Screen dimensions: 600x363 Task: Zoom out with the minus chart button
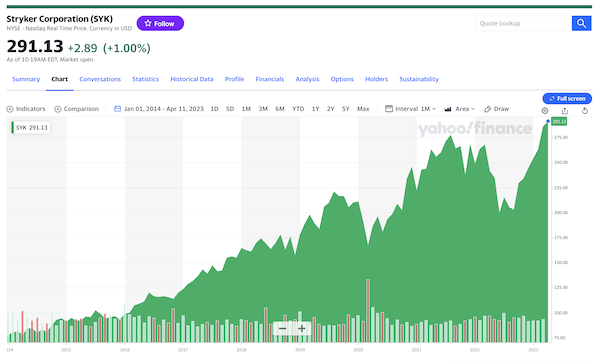pos(282,329)
